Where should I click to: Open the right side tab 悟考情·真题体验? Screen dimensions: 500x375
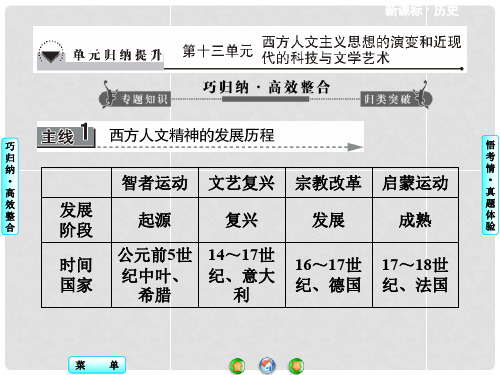490,185
